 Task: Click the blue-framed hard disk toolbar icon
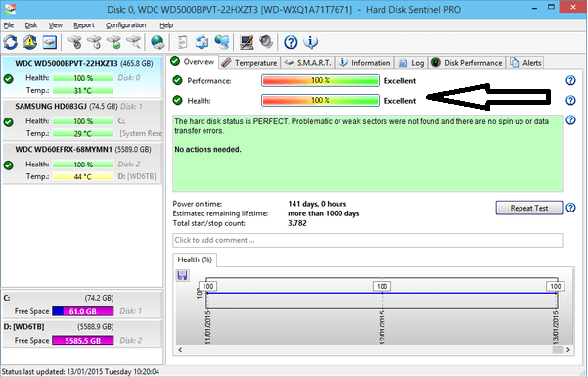pyautogui.click(x=50, y=42)
